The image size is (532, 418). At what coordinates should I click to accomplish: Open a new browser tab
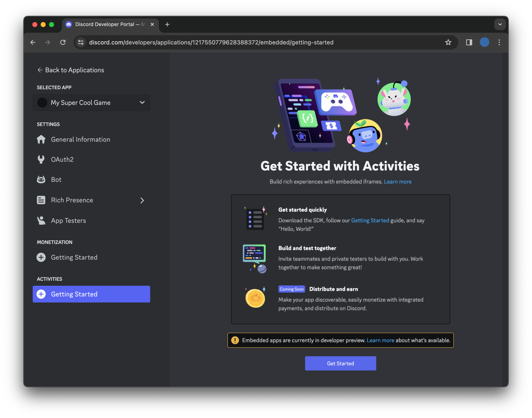tap(167, 24)
